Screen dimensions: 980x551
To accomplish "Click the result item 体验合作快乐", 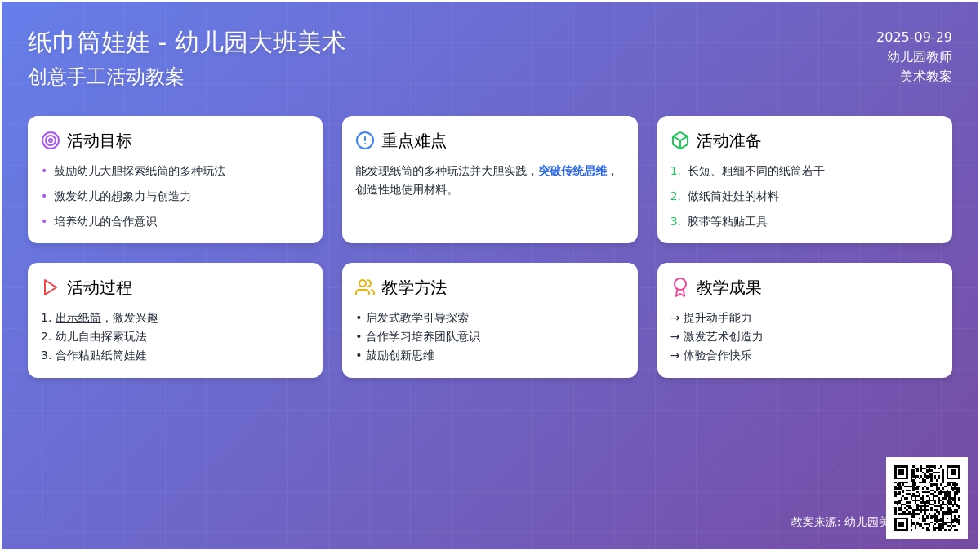I will coord(717,356).
